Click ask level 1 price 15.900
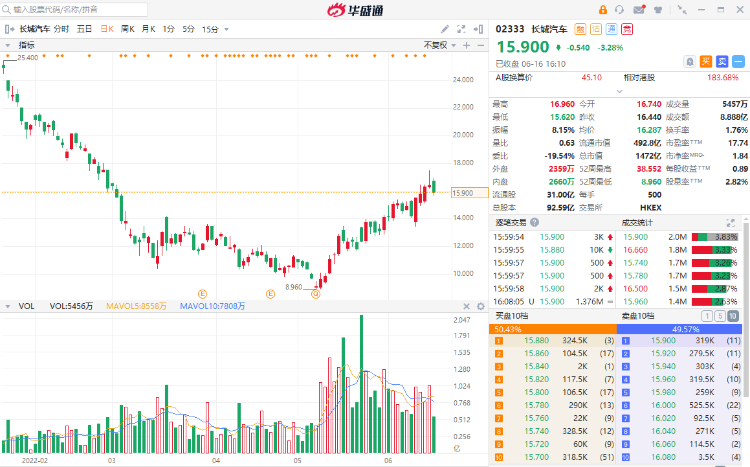The width and height of the screenshot is (750, 467). pos(663,341)
